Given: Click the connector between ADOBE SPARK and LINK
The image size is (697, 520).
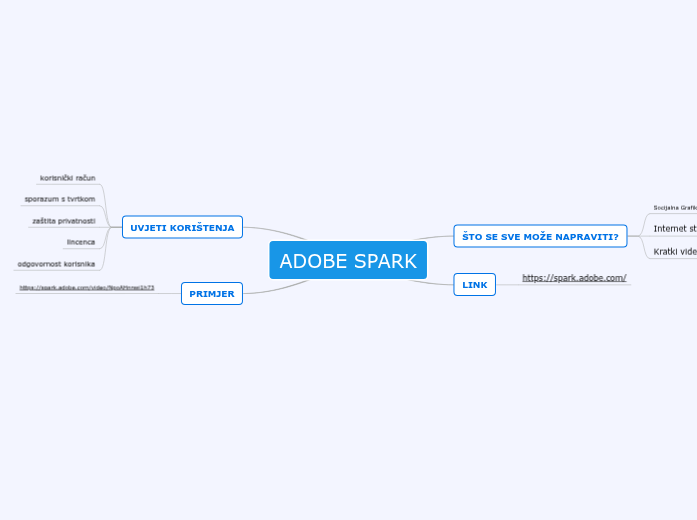Looking at the screenshot, I should tap(440, 282).
